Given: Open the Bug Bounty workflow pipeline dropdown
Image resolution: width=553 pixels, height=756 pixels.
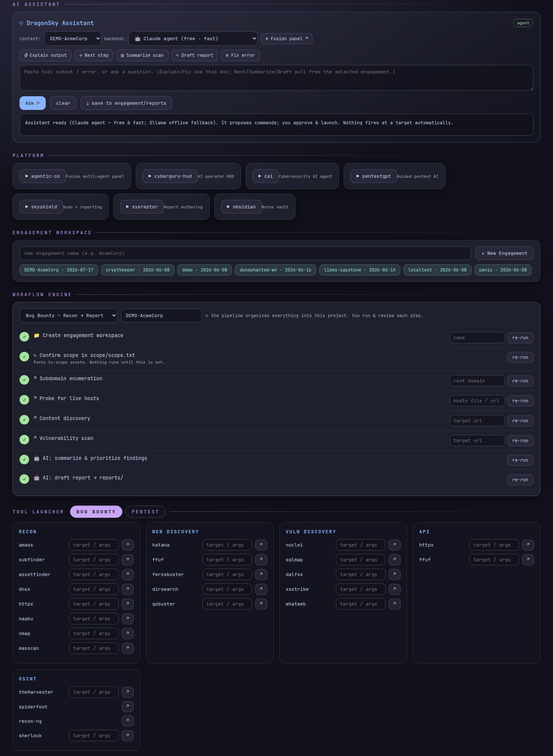Looking at the screenshot, I should 68,316.
